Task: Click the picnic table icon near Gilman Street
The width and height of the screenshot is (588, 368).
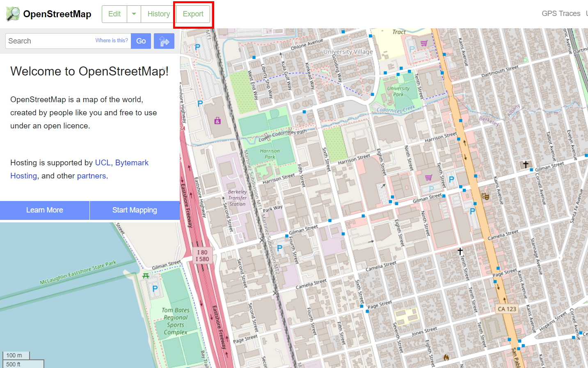Action: coord(146,275)
